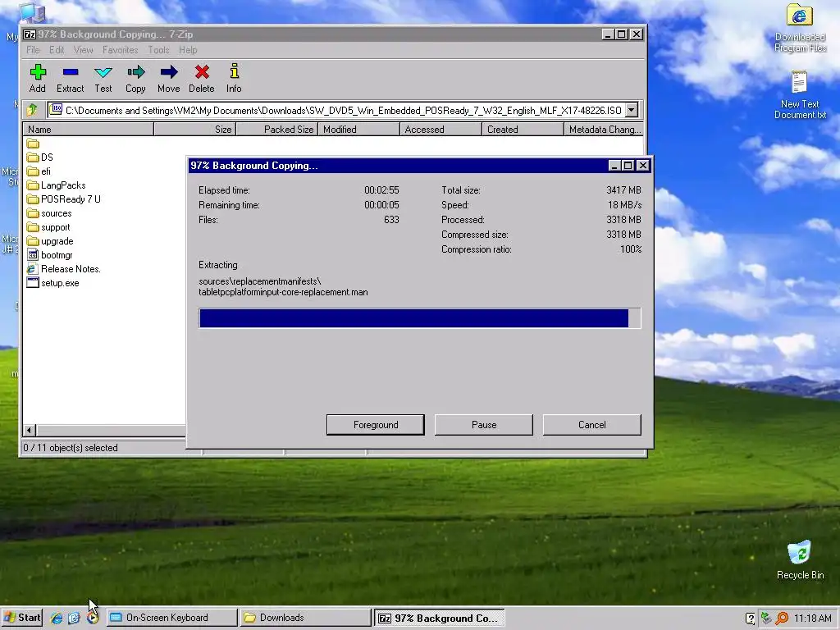Click the Info toolbar icon
840x630 pixels.
(x=234, y=78)
